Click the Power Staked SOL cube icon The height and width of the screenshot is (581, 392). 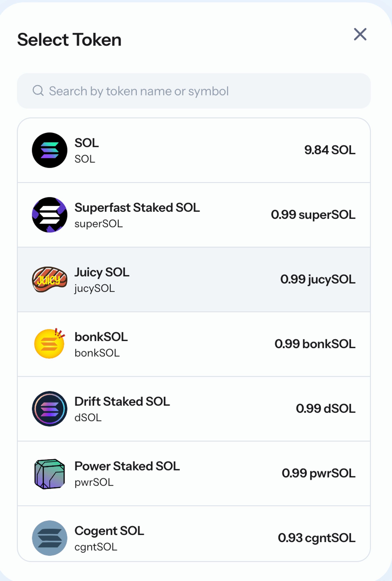coord(49,474)
